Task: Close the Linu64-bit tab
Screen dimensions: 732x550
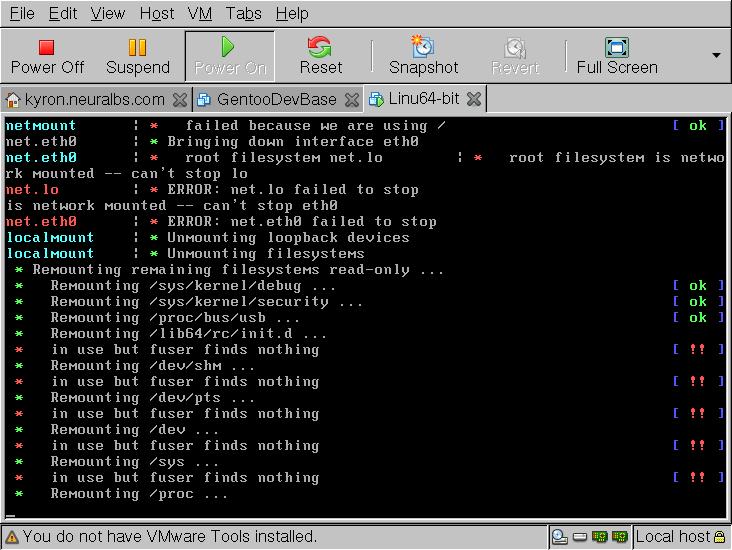Action: pyautogui.click(x=474, y=99)
